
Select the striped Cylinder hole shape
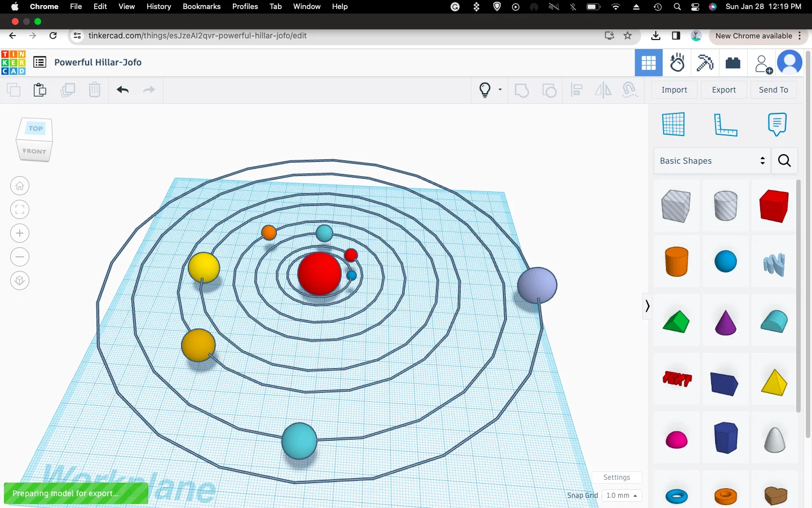[x=725, y=205]
